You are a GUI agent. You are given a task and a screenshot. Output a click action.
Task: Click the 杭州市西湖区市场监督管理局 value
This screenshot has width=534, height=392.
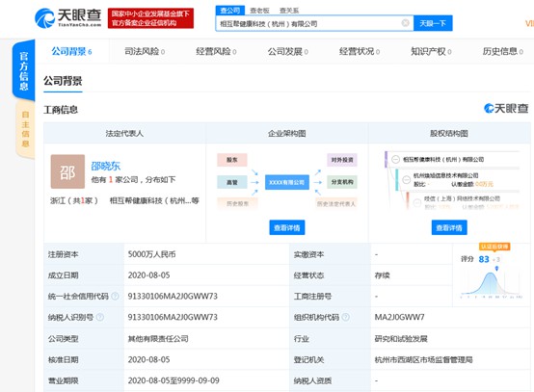(423, 359)
